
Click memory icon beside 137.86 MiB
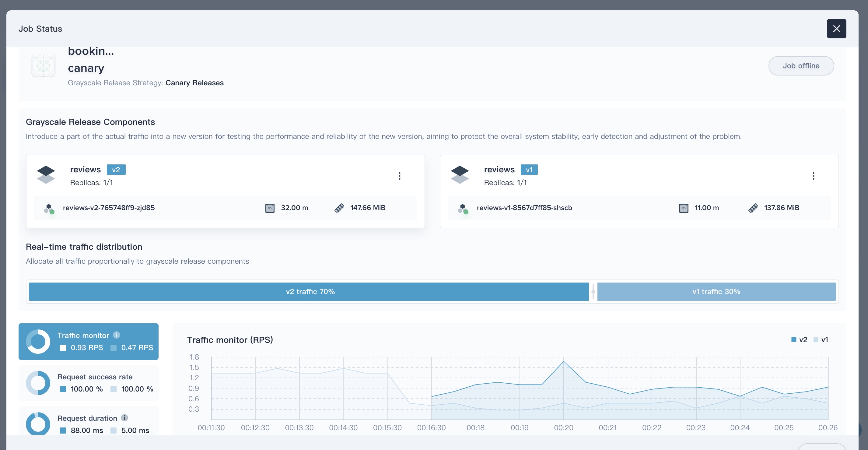click(x=753, y=208)
